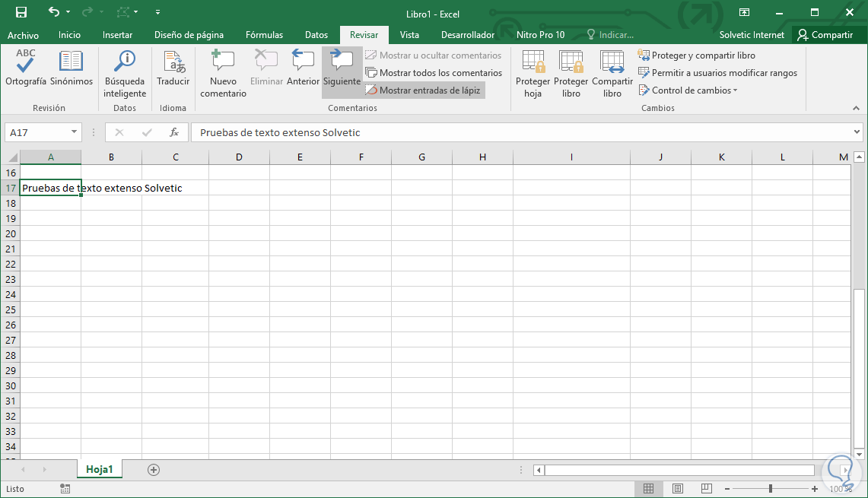Open Compartir libro
Viewport: 868px width, 498px height.
coord(612,75)
